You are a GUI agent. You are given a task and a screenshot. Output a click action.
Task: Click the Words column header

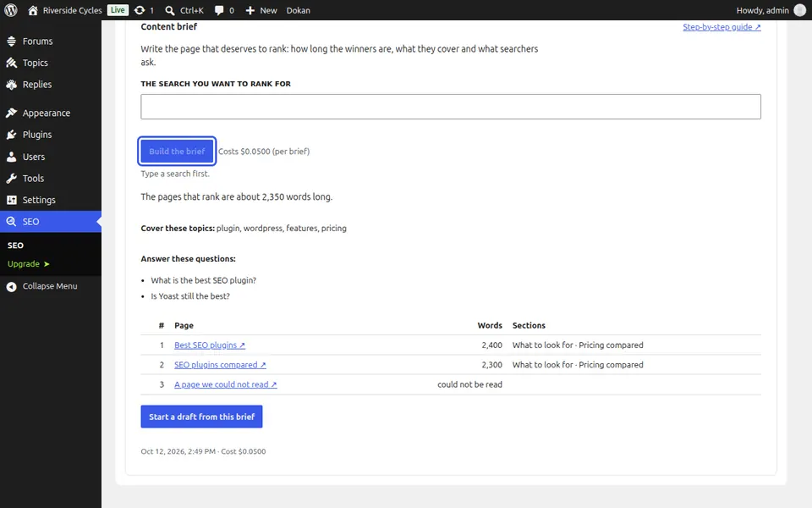pos(490,325)
